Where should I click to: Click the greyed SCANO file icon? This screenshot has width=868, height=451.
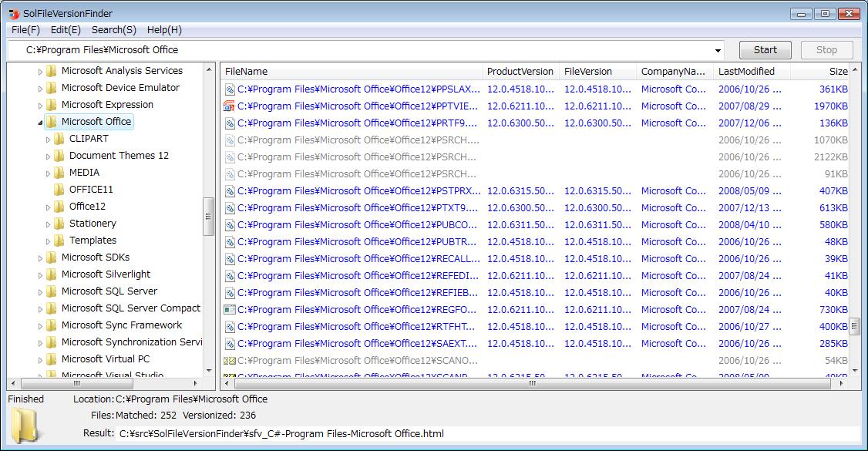coord(229,361)
